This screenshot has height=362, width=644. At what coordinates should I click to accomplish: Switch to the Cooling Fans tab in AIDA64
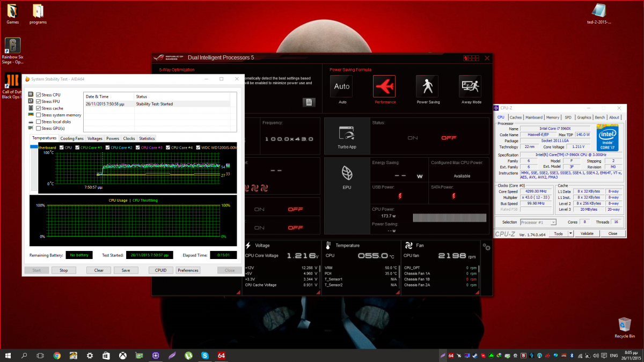72,138
